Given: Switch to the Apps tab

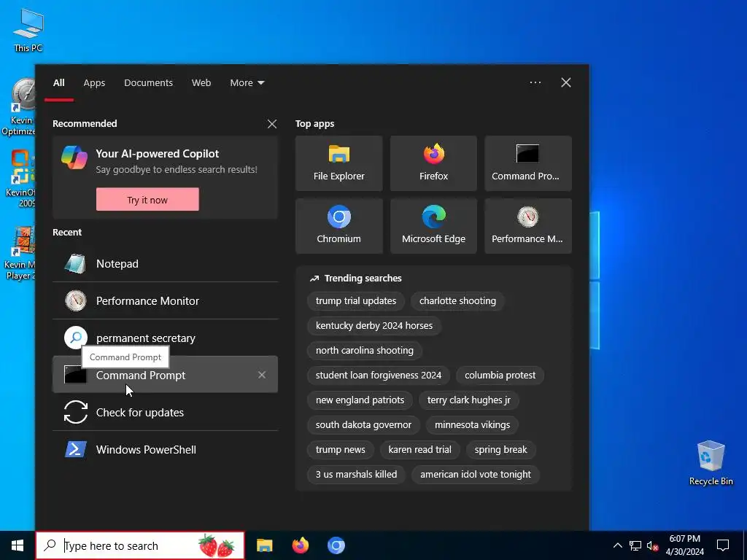Looking at the screenshot, I should pos(94,83).
